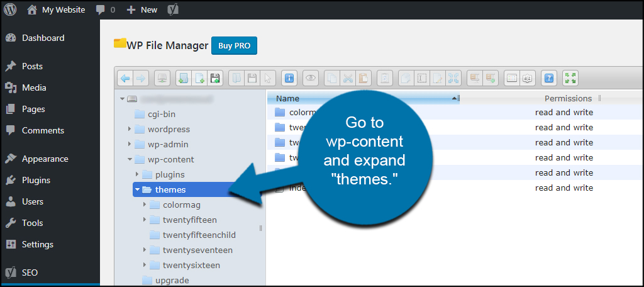The width and height of the screenshot is (644, 287).
Task: Collapse the root volume in the folder tree
Action: (122, 99)
